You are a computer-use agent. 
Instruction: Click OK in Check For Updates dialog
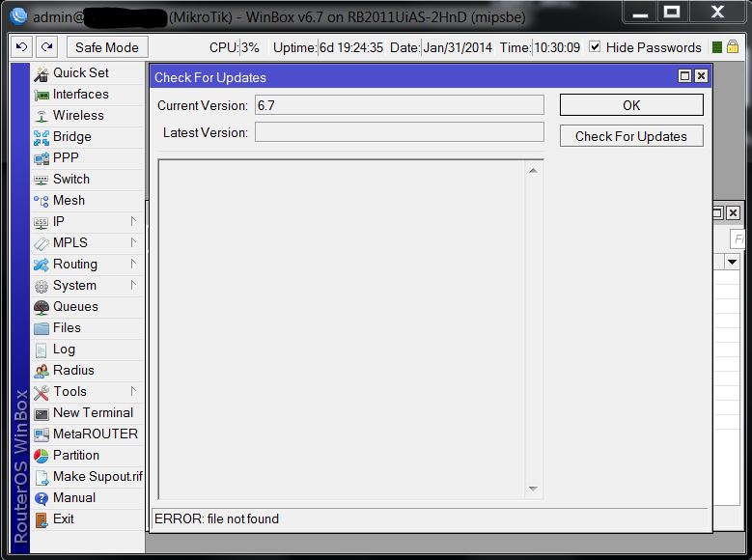631,105
